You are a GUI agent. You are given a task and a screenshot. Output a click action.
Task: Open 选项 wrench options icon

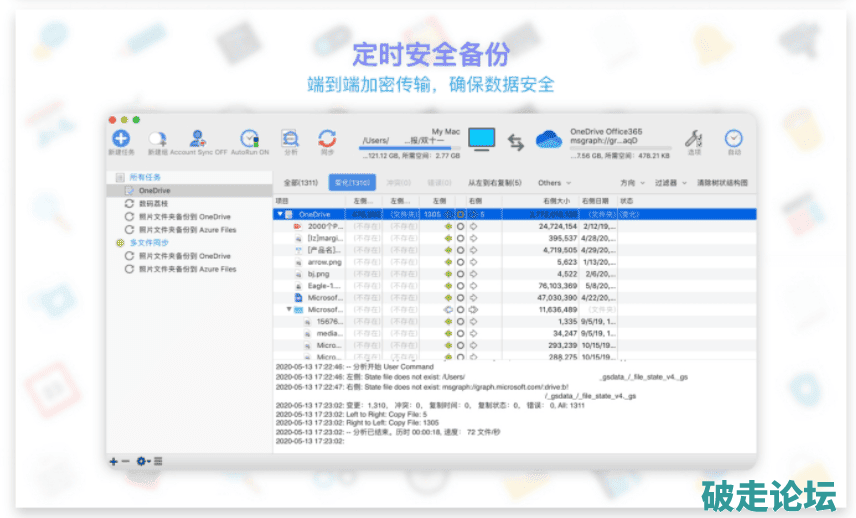[x=694, y=139]
